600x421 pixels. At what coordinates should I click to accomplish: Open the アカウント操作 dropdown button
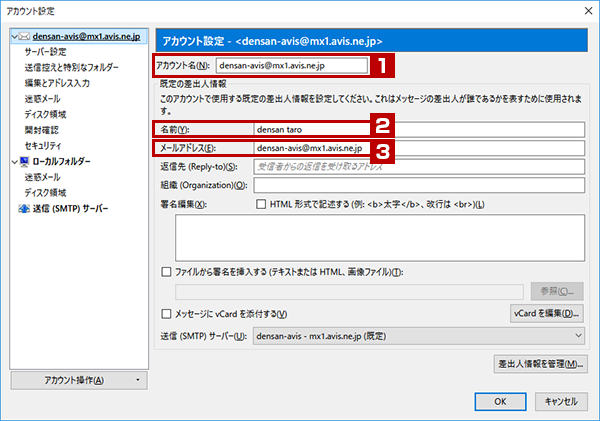click(x=79, y=380)
